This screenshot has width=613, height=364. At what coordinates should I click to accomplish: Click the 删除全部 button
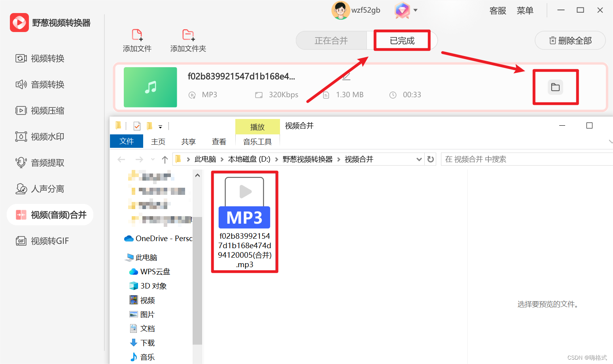(x=570, y=40)
